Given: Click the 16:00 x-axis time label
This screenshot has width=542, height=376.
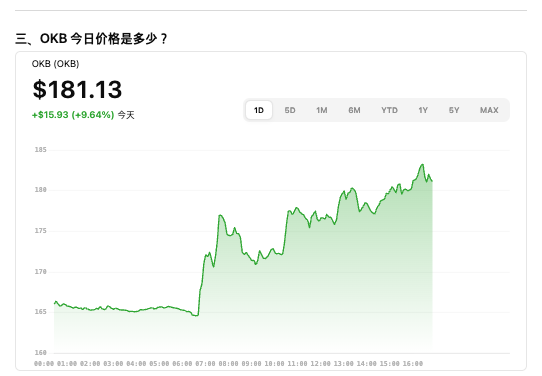Looking at the screenshot, I should pyautogui.click(x=413, y=364).
